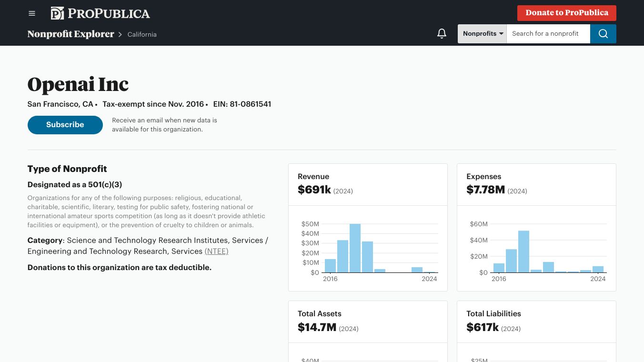This screenshot has height=362, width=644.
Task: Click the Search for a nonprofit field
Action: tap(548, 34)
